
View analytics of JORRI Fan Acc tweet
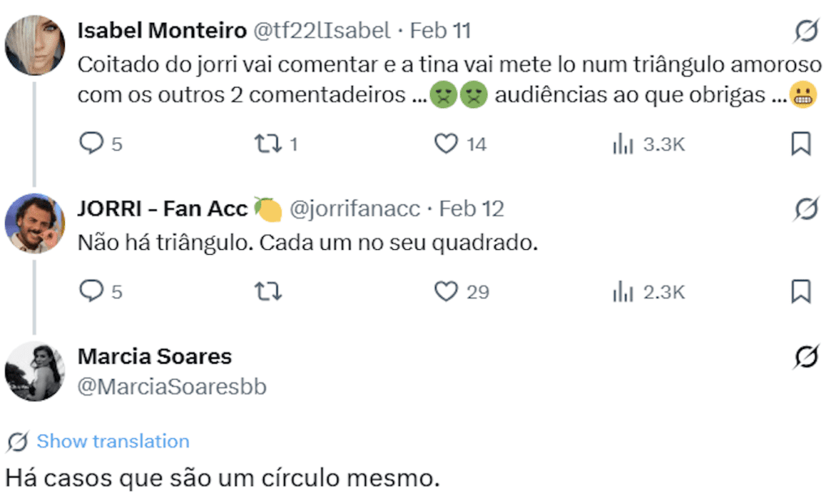pyautogui.click(x=622, y=291)
